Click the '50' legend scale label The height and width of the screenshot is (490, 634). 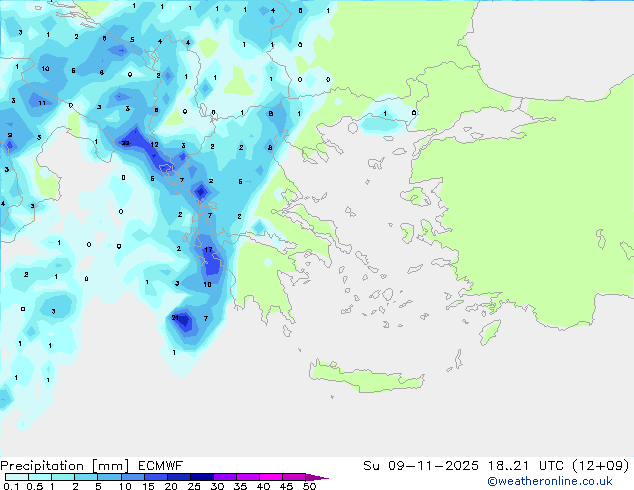[x=309, y=486]
